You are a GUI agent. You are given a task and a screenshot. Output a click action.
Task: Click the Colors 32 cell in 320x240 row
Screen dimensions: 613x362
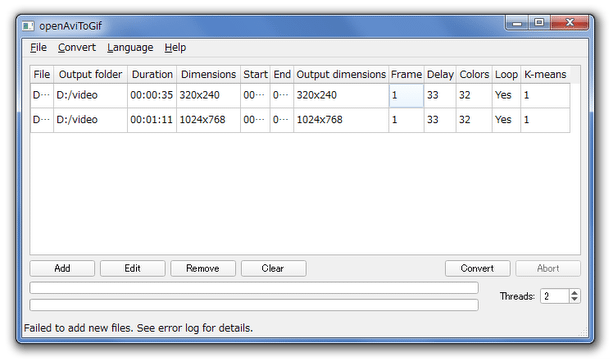point(474,95)
